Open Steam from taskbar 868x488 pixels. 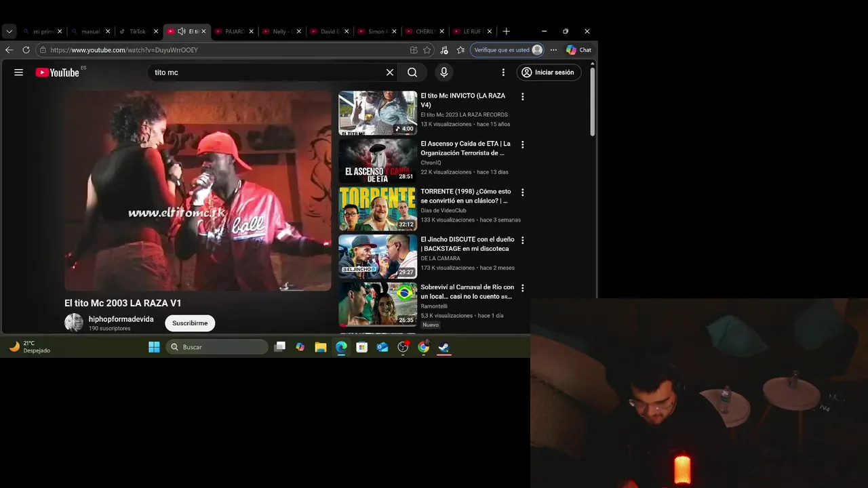coord(444,347)
